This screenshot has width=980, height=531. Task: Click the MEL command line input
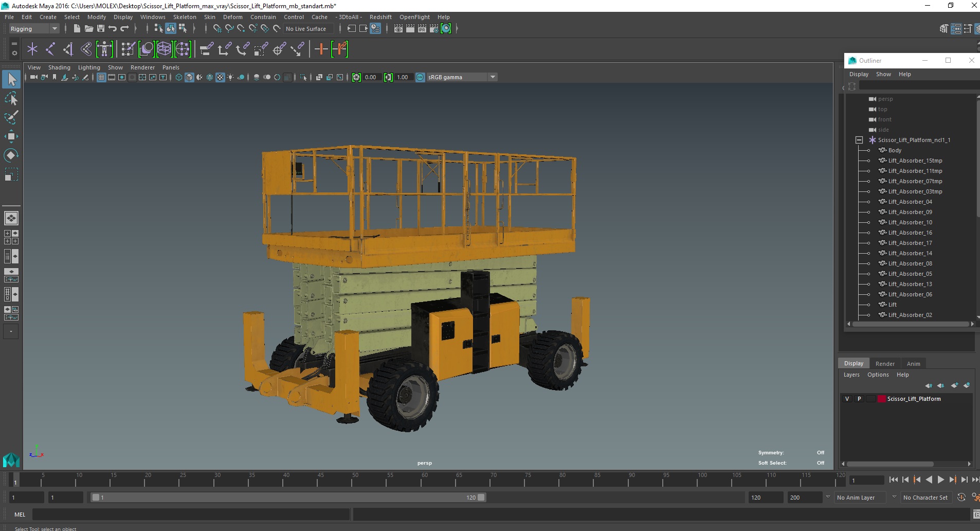coord(191,515)
